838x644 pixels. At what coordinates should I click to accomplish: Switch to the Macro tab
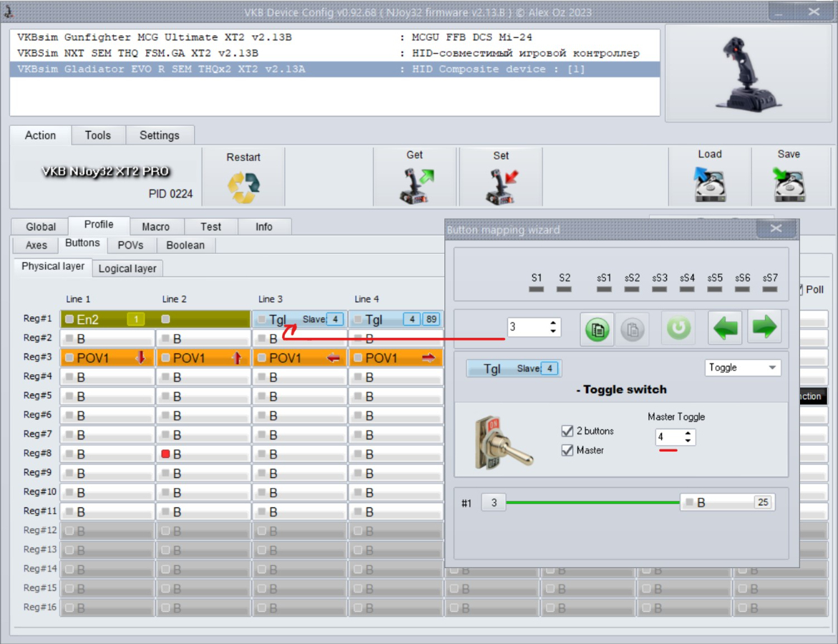155,227
